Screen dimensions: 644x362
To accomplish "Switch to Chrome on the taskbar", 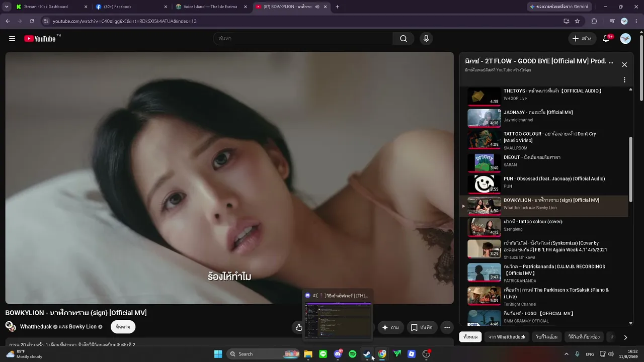I will pos(382,354).
